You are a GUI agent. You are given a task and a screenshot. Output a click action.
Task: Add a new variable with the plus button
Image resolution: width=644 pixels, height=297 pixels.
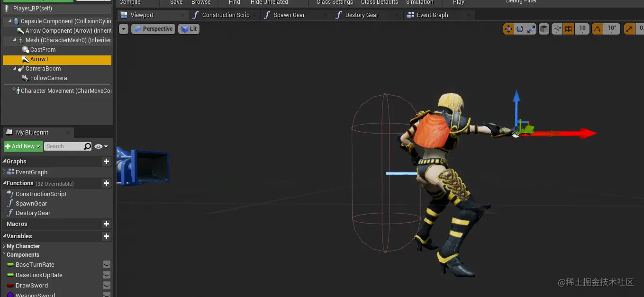pyautogui.click(x=106, y=236)
